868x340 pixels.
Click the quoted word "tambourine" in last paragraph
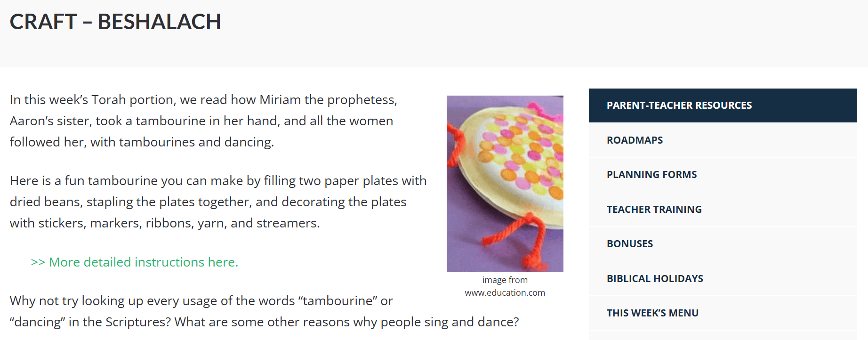pyautogui.click(x=338, y=301)
